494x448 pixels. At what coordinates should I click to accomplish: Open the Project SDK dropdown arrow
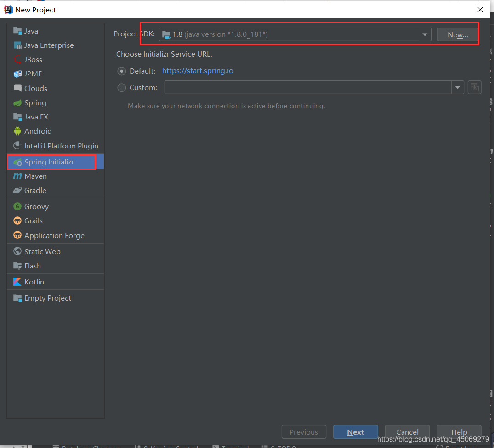pyautogui.click(x=425, y=34)
